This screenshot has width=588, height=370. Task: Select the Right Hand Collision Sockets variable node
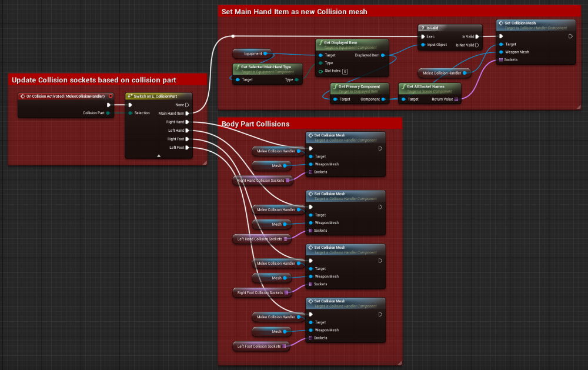(x=261, y=181)
